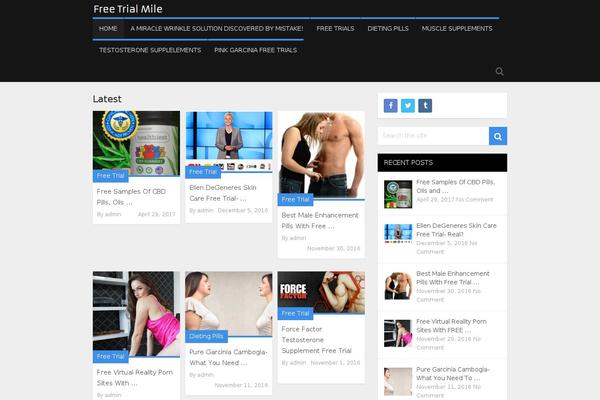
Task: Open 'Best Male Enhancement Pills' Latest title
Action: [320, 220]
